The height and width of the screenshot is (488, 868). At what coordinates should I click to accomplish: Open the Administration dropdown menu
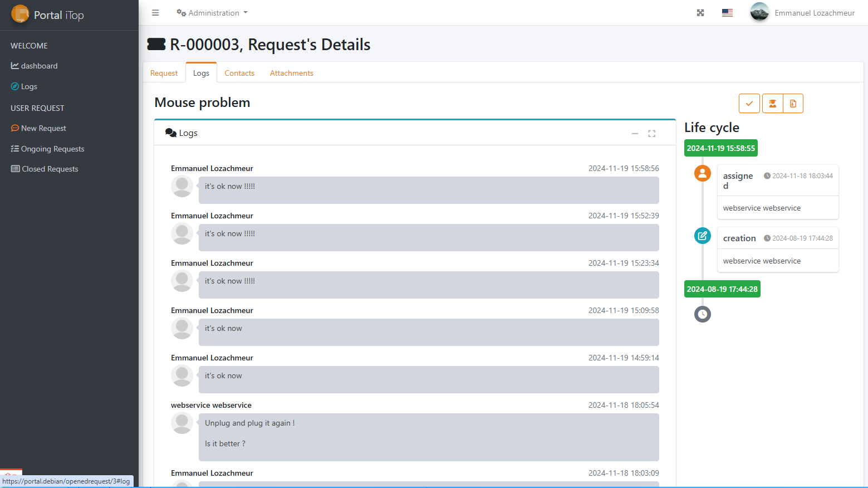coord(212,13)
